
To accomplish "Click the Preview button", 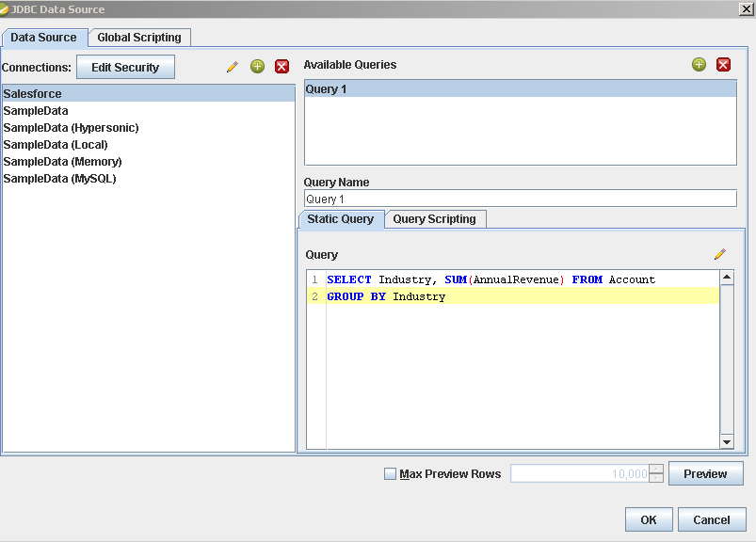I will 705,473.
